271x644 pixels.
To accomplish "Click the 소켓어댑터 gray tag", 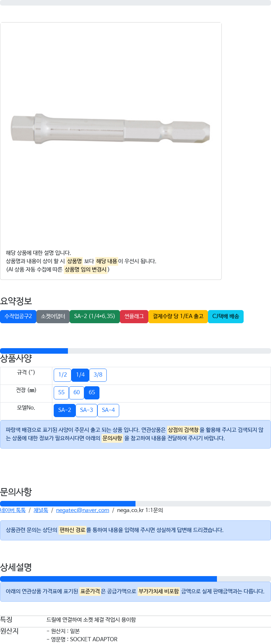I will coord(53,316).
